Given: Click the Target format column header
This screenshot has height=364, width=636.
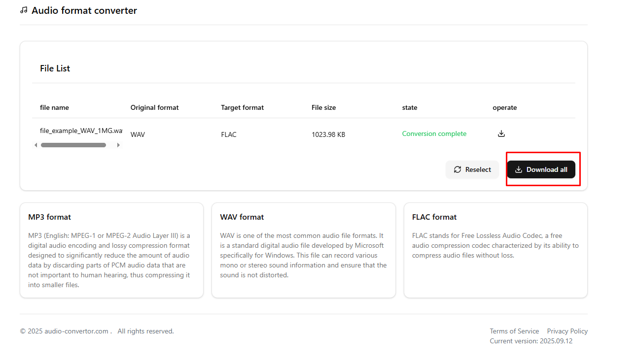Looking at the screenshot, I should [x=242, y=107].
